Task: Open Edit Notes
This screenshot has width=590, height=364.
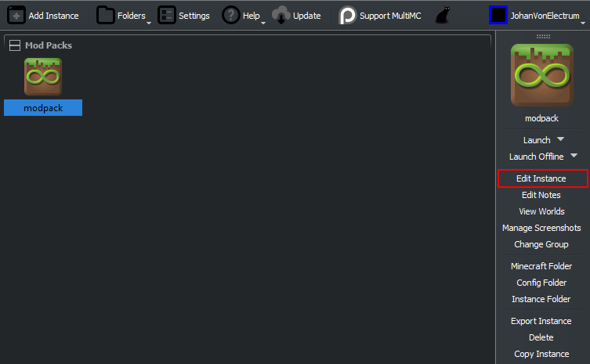Action: click(x=541, y=195)
